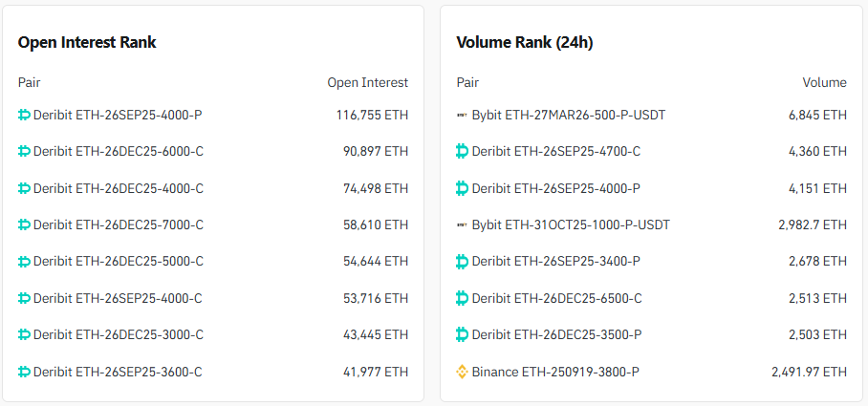Open Deribit ETH-26DEC25-5000-C pair
Viewport: 868px width, 406px height.
(x=119, y=261)
